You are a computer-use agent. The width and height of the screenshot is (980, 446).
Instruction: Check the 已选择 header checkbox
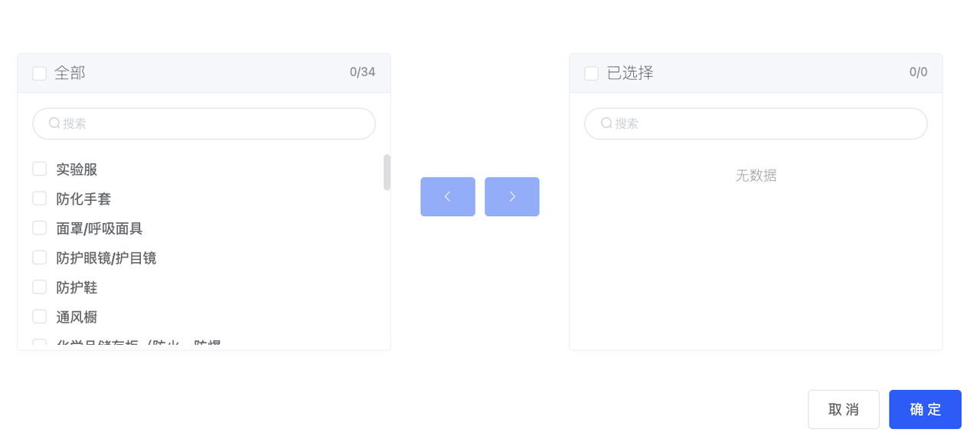point(592,74)
